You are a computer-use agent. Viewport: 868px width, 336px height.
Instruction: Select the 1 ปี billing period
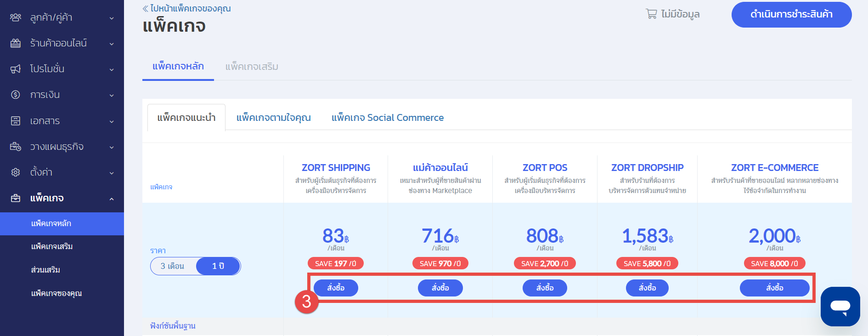pos(218,266)
